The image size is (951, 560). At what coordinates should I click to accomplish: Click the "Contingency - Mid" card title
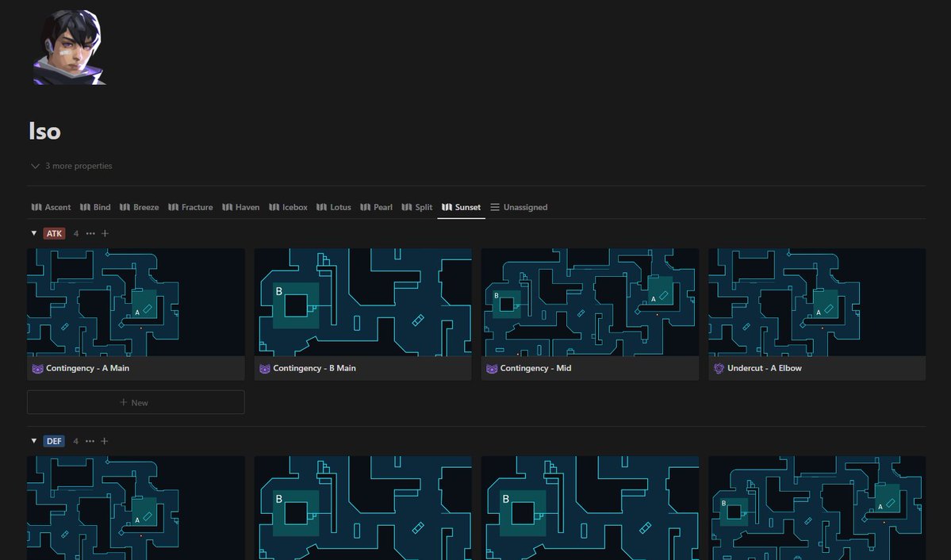535,368
